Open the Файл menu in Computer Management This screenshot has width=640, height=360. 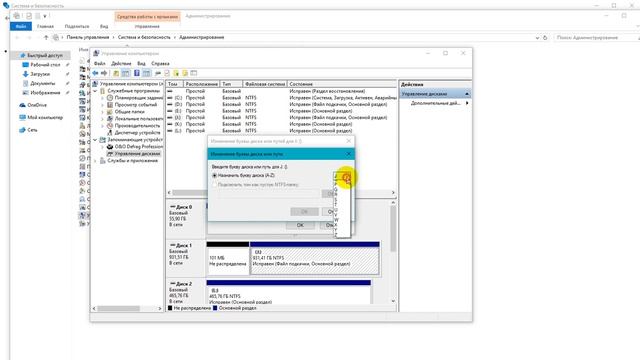tap(100, 64)
